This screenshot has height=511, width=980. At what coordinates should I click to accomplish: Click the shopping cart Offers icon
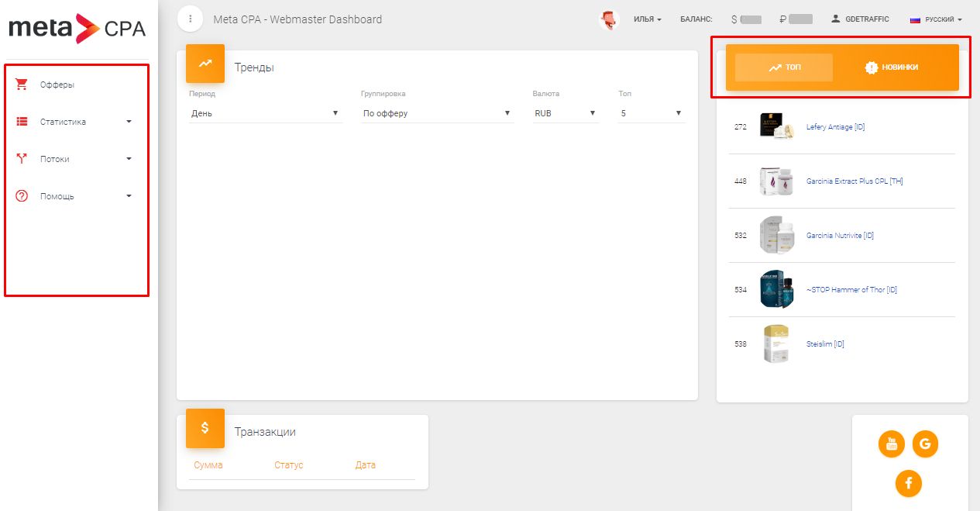22,85
